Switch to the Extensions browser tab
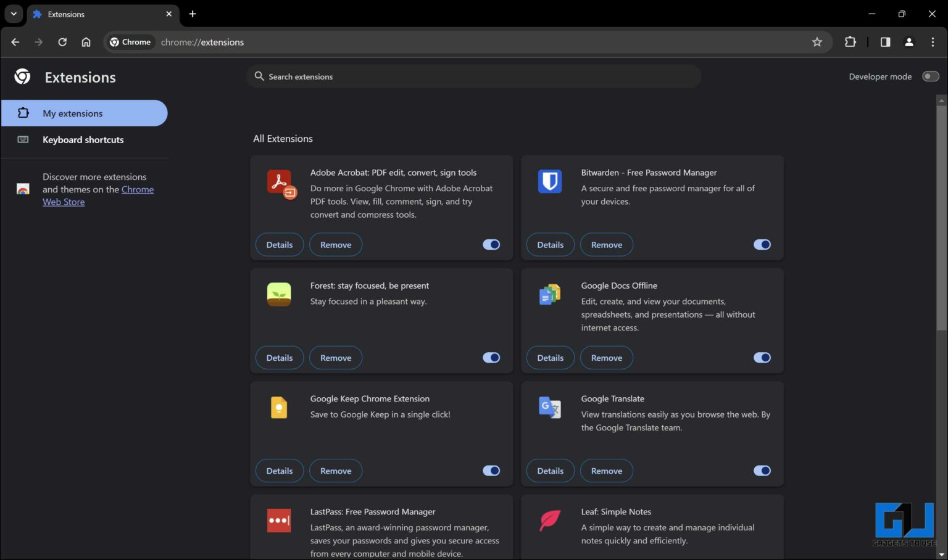The image size is (948, 560). pos(93,14)
